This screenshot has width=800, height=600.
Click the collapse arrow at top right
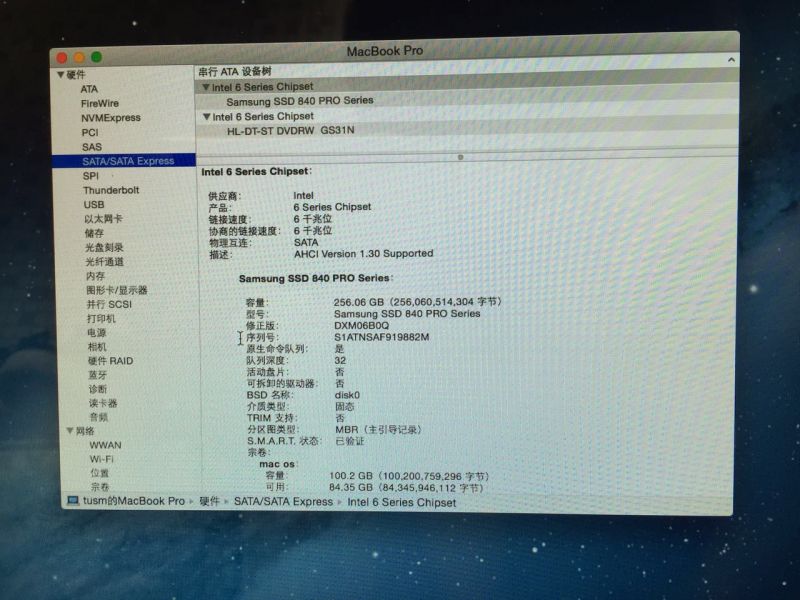731,60
